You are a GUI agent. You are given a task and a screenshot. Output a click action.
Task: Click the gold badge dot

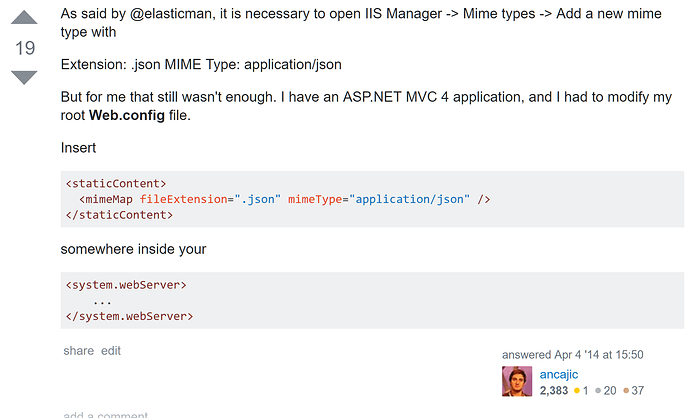575,390
